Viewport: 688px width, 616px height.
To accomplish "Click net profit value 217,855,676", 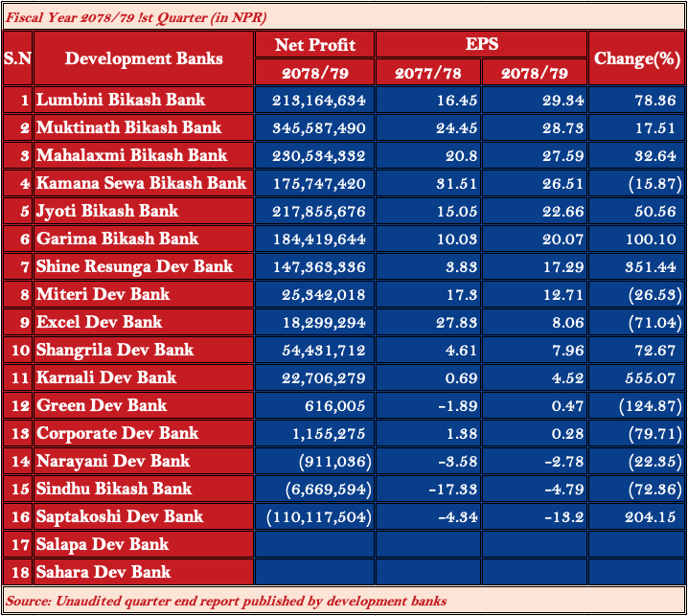I will (314, 211).
